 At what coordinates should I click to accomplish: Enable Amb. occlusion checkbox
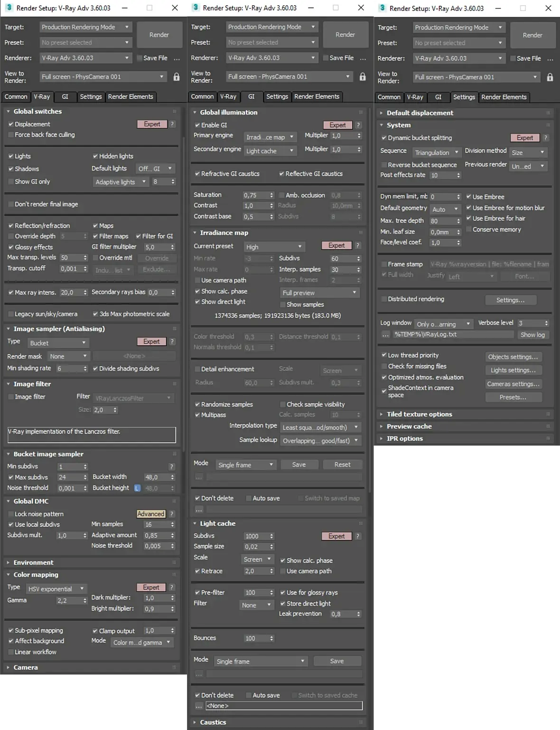click(x=281, y=195)
